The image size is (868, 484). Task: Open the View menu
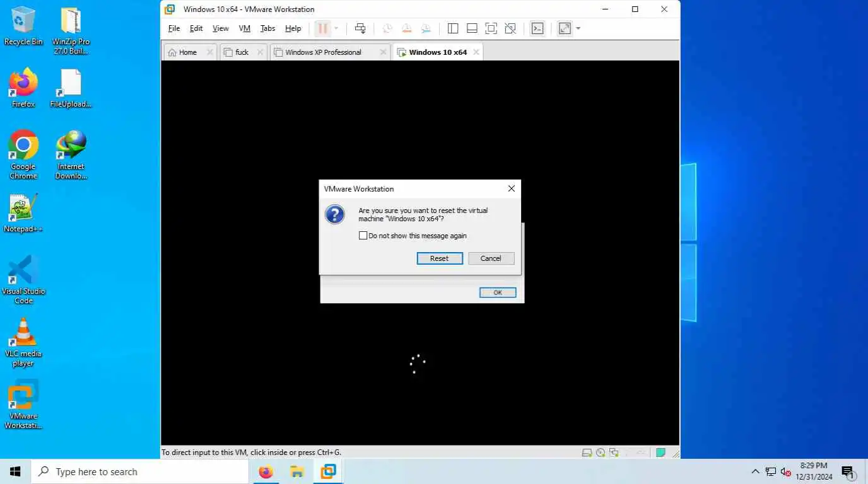tap(221, 28)
